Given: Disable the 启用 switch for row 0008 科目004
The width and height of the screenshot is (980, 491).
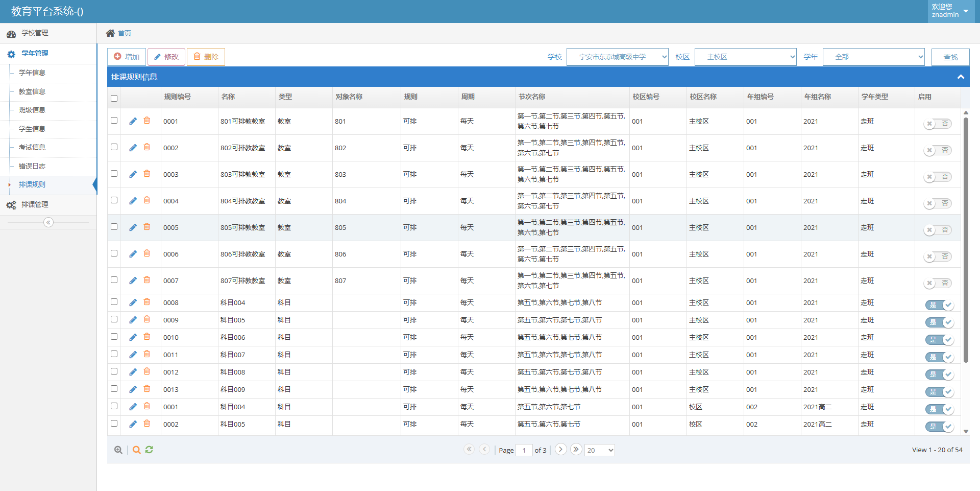Looking at the screenshot, I should point(940,306).
